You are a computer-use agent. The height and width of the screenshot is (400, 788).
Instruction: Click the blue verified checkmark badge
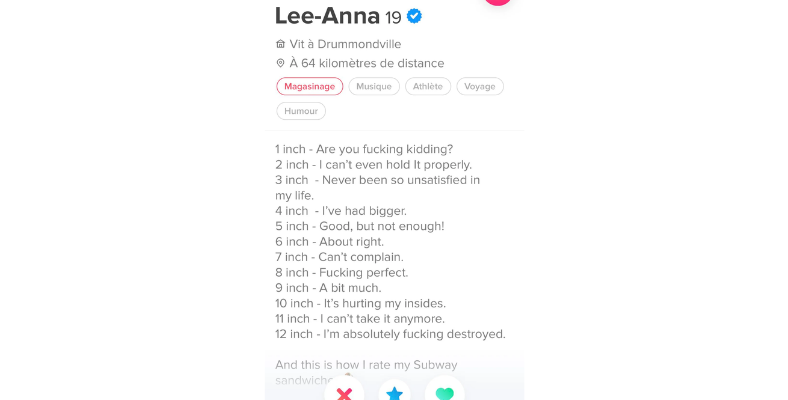coord(414,16)
